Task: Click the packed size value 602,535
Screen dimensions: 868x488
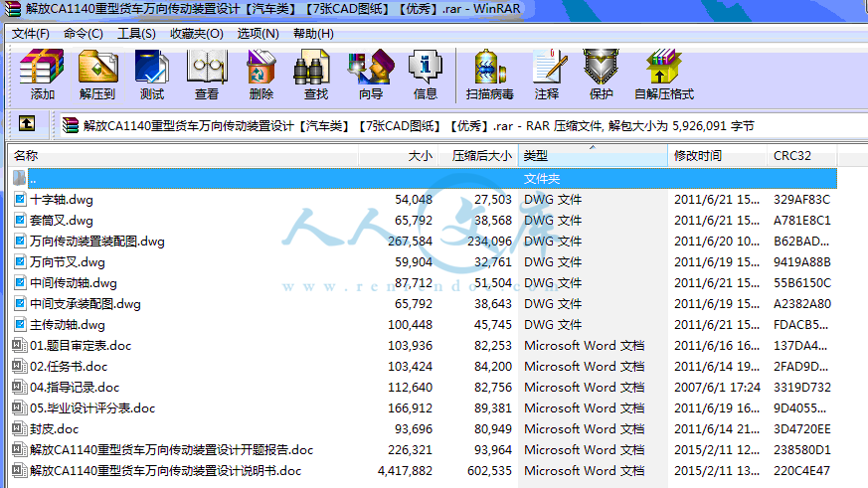Action: (489, 471)
